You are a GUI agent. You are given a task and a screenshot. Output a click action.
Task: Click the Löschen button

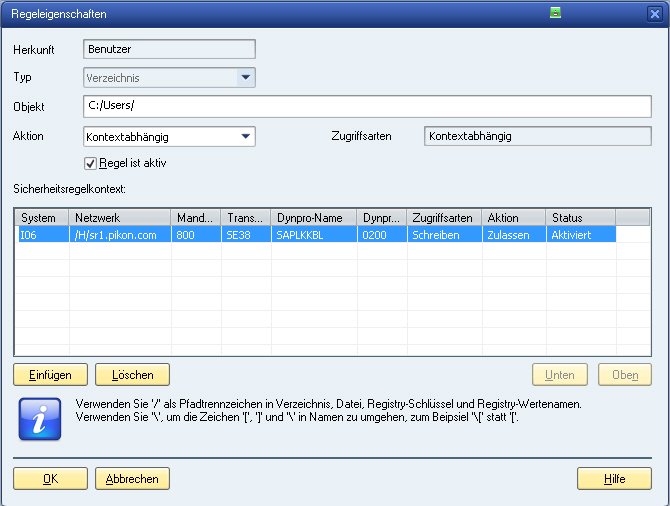tap(132, 375)
